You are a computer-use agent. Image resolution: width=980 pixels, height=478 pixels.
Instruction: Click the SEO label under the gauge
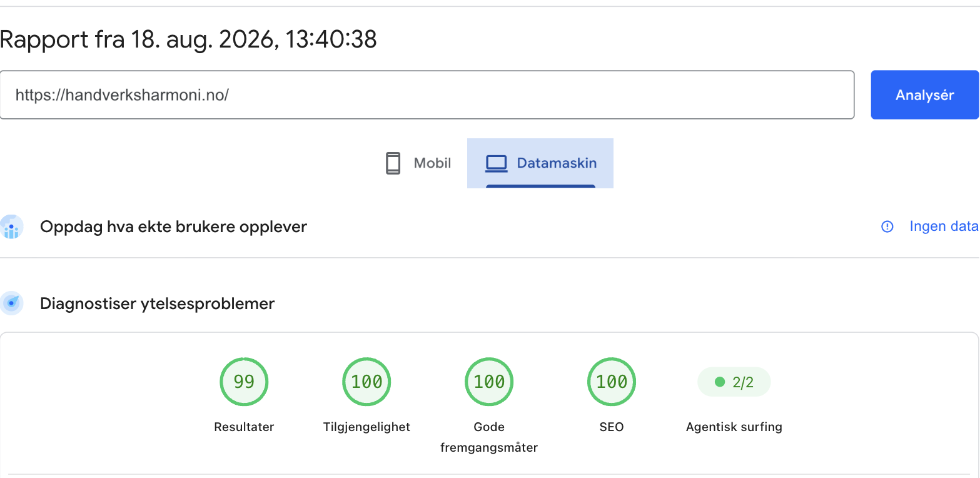point(612,427)
